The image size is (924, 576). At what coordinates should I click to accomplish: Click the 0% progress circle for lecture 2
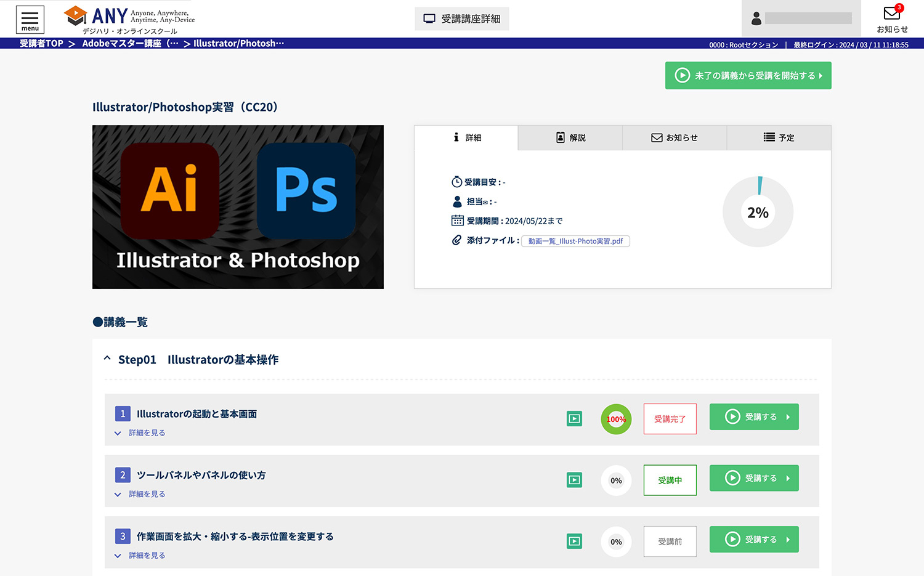coord(616,481)
